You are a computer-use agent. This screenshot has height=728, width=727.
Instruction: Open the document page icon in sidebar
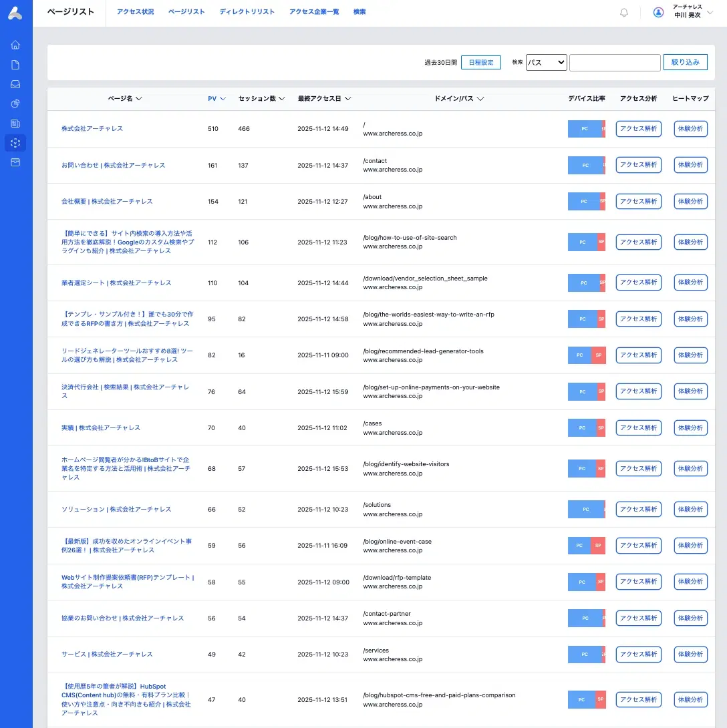[15, 65]
